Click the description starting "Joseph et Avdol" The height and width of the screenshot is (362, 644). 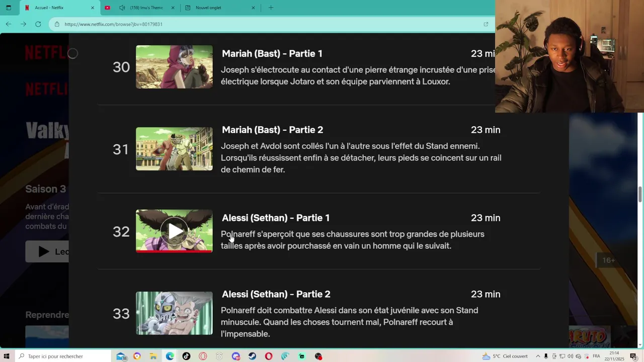361,158
